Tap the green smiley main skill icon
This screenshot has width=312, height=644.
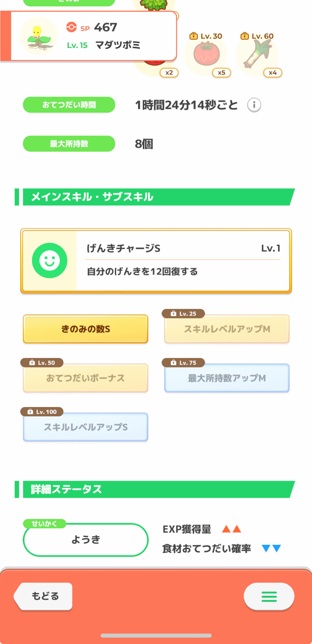coord(50,260)
